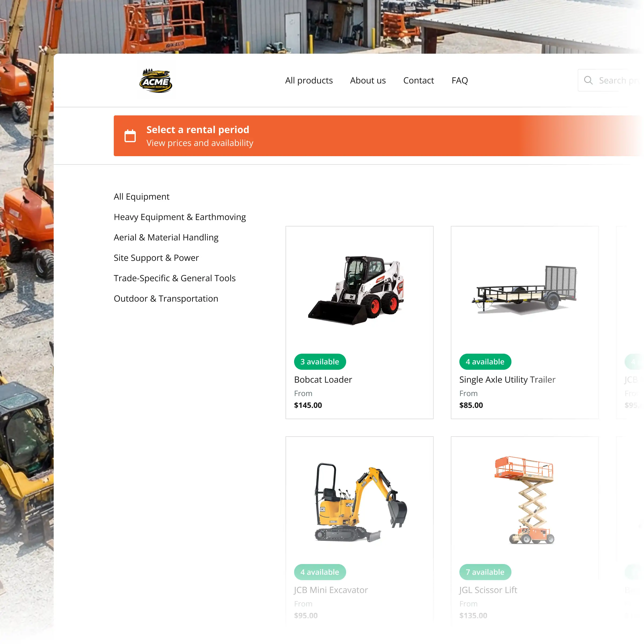This screenshot has width=644, height=644.
Task: Select Site Support & Power category
Action: [156, 258]
